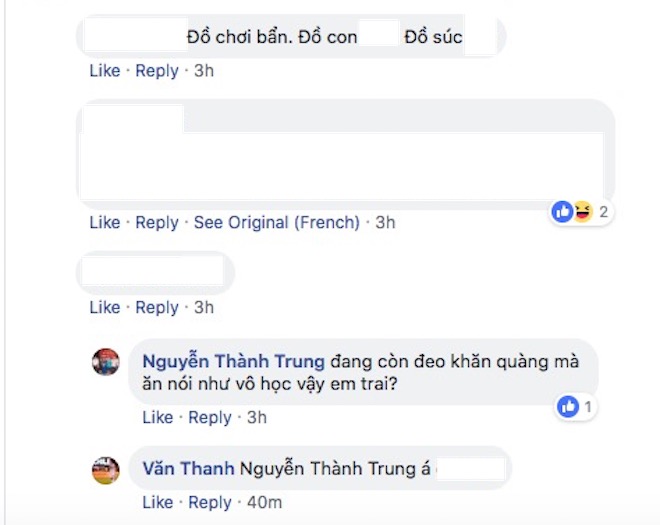Like the comment with See Original option

click(105, 223)
